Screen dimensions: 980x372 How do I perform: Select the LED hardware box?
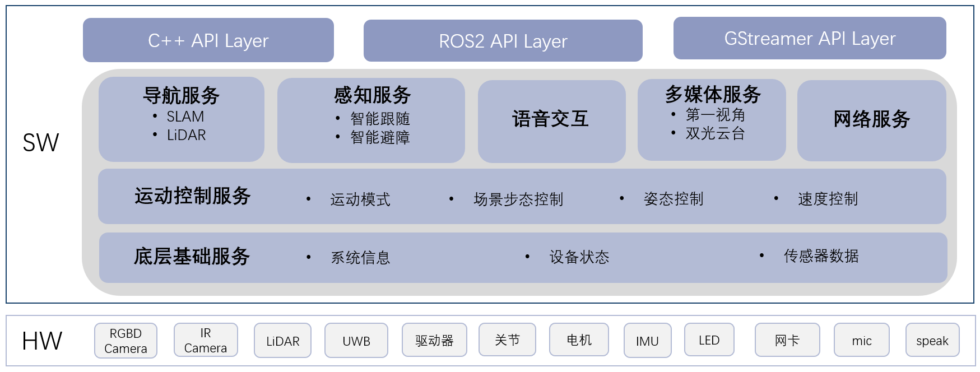coord(709,340)
